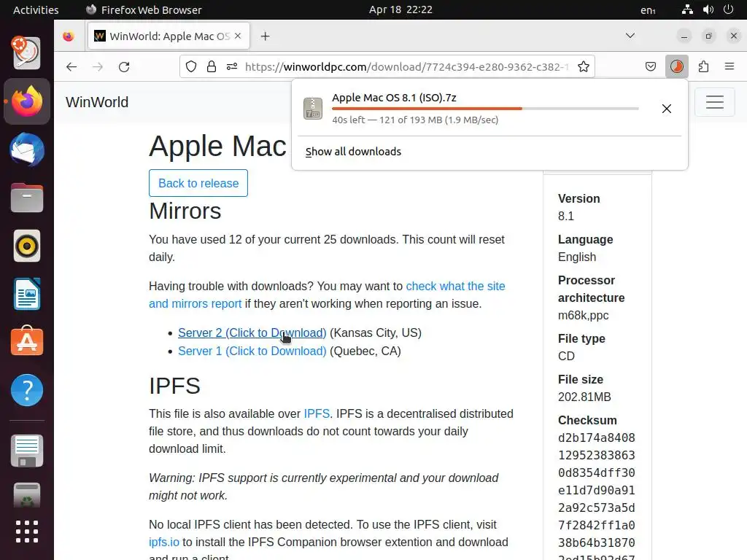Select the WinWorld: Apple Mac OS tab
The width and height of the screenshot is (747, 560).
(x=169, y=36)
